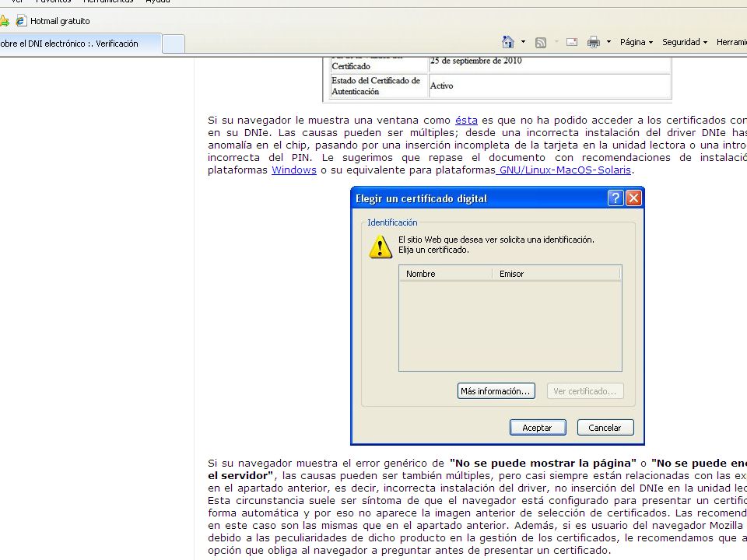This screenshot has height=560, width=747.
Task: Open the Print dropdown arrow
Action: [x=608, y=42]
